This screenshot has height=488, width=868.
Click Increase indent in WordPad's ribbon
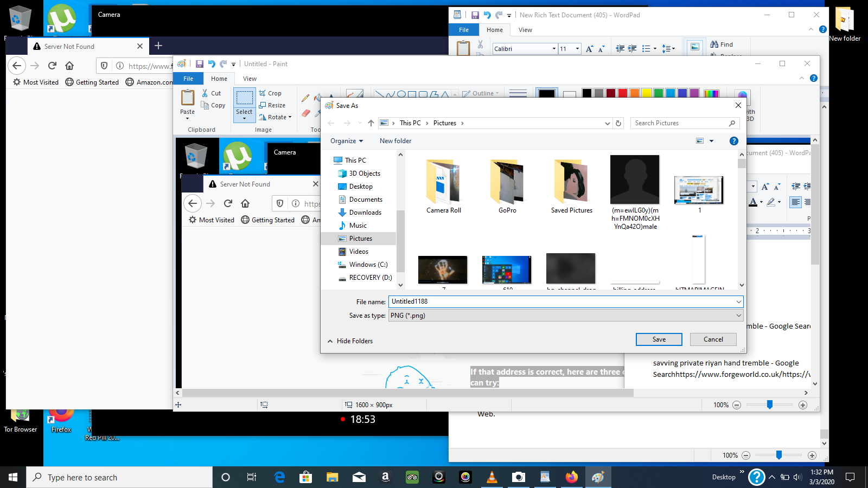click(x=632, y=49)
